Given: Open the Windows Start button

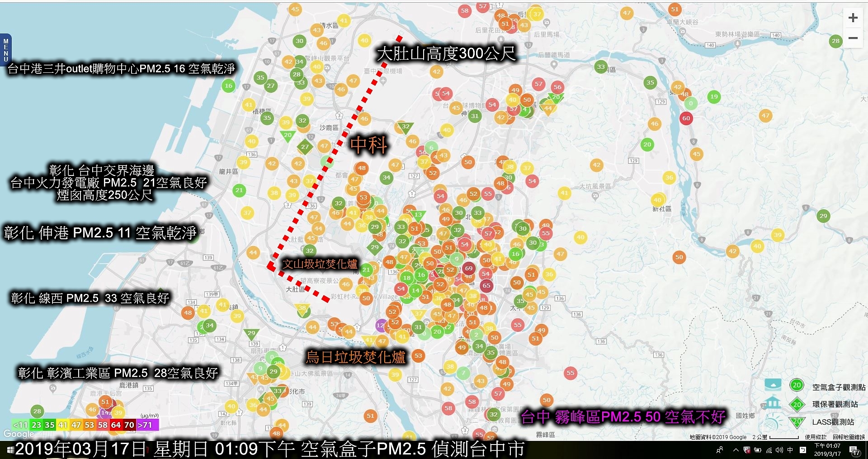Looking at the screenshot, I should pyautogui.click(x=10, y=450).
